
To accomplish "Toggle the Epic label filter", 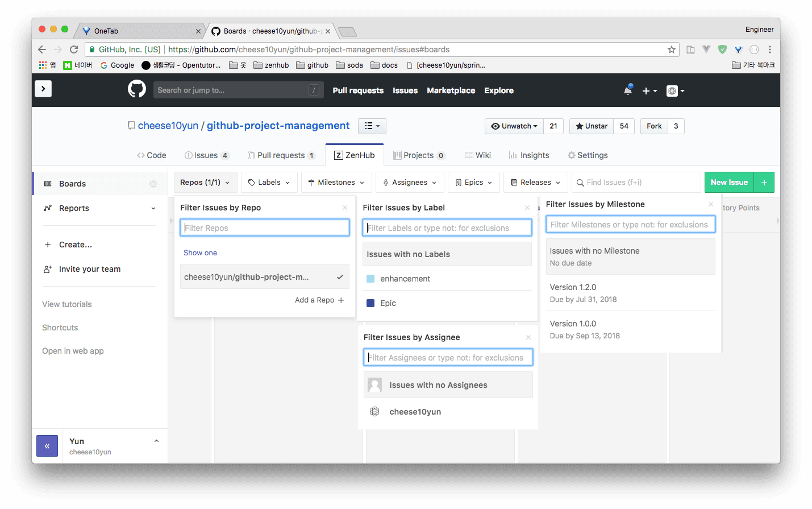I will point(447,303).
